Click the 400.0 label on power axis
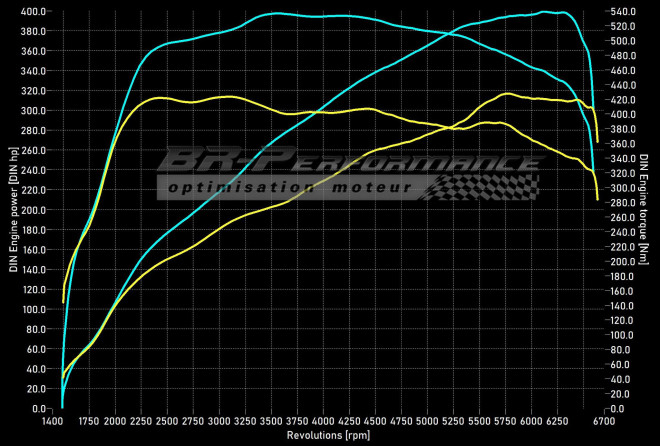 click(34, 12)
